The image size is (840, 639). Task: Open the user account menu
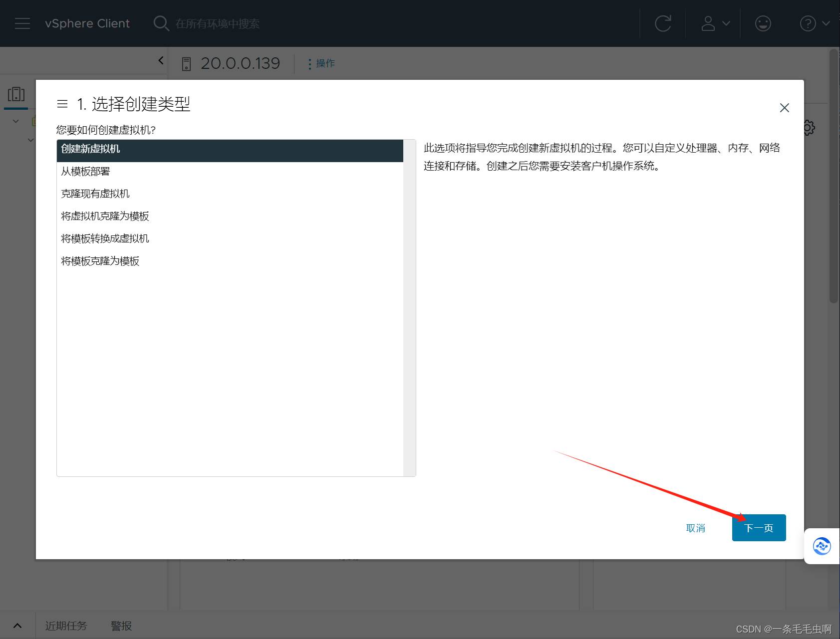coord(715,23)
